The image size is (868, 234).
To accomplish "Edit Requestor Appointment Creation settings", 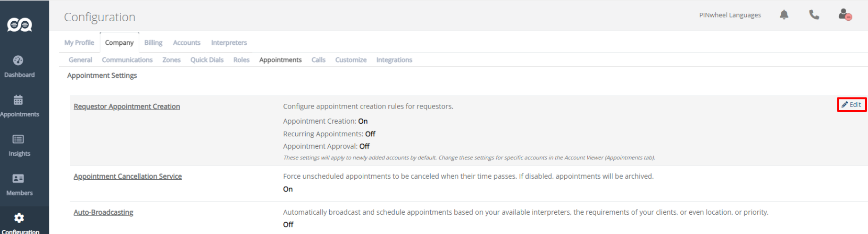I will click(851, 105).
